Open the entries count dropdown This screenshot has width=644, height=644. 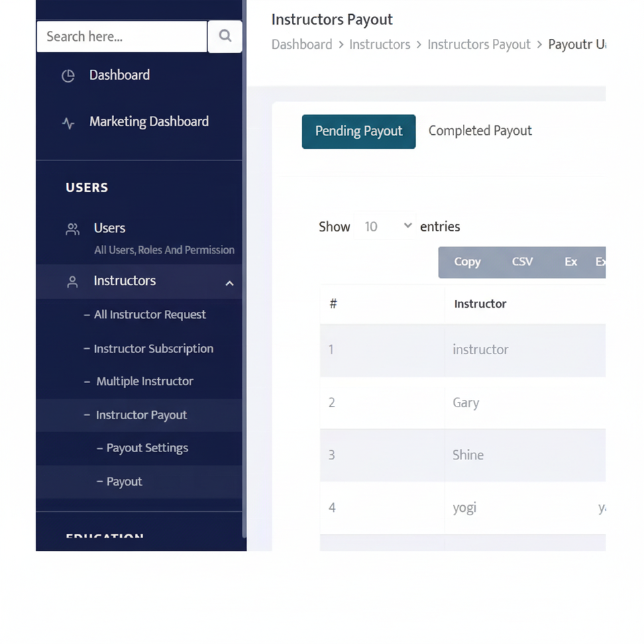388,227
